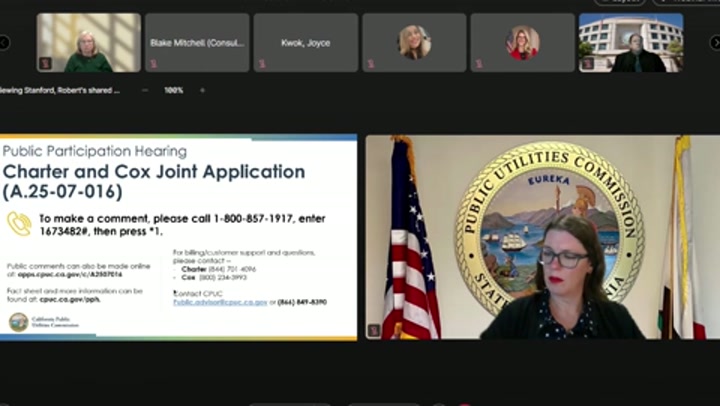Image resolution: width=720 pixels, height=406 pixels.
Task: Click zoom out minus button
Action: [144, 90]
